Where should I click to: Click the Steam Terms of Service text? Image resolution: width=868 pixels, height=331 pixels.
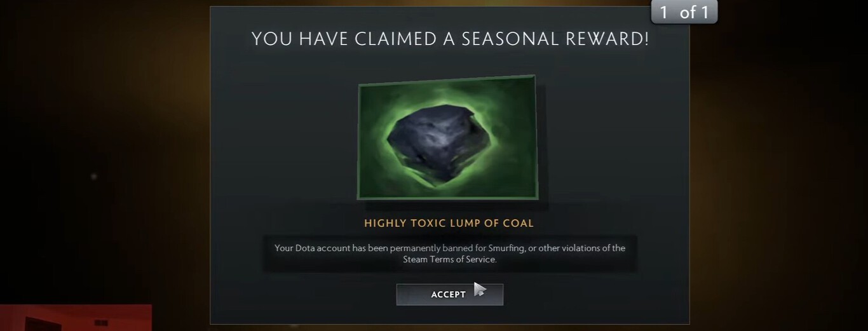450,259
